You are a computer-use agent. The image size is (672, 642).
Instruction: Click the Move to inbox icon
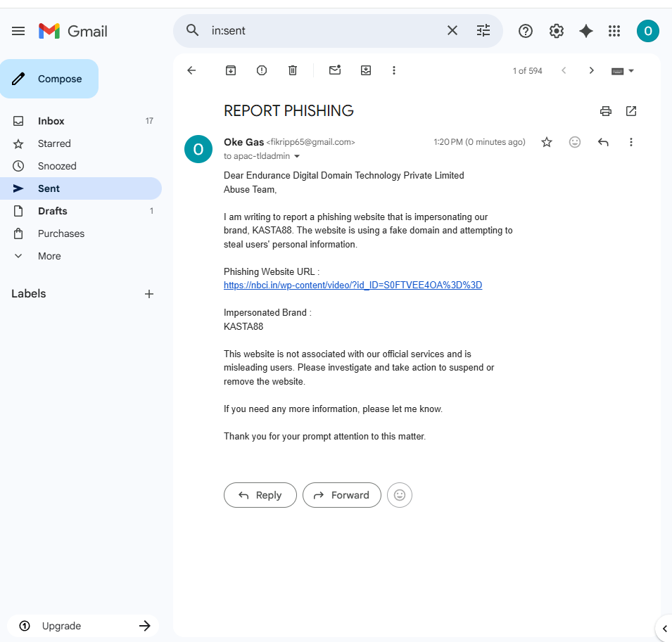pos(366,70)
